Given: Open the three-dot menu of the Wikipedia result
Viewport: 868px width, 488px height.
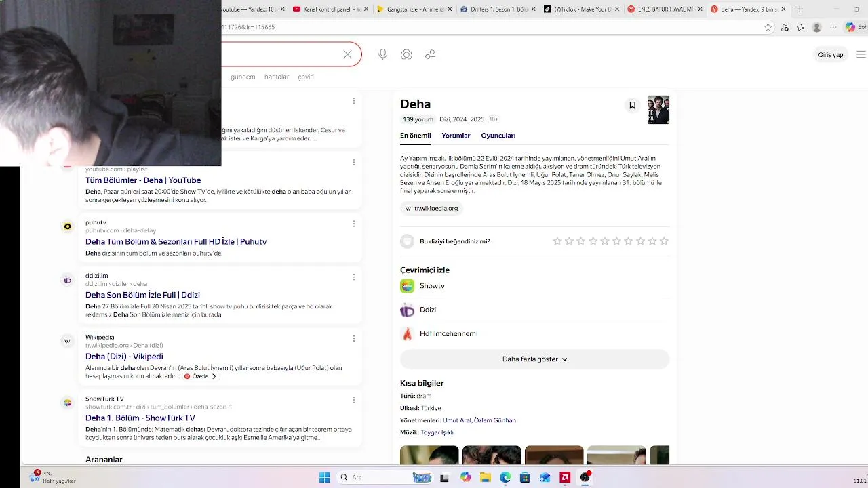Looking at the screenshot, I should coord(354,338).
